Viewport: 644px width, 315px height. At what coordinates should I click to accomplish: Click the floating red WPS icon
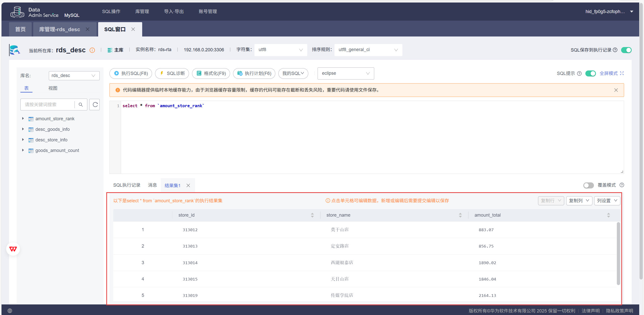[13, 249]
